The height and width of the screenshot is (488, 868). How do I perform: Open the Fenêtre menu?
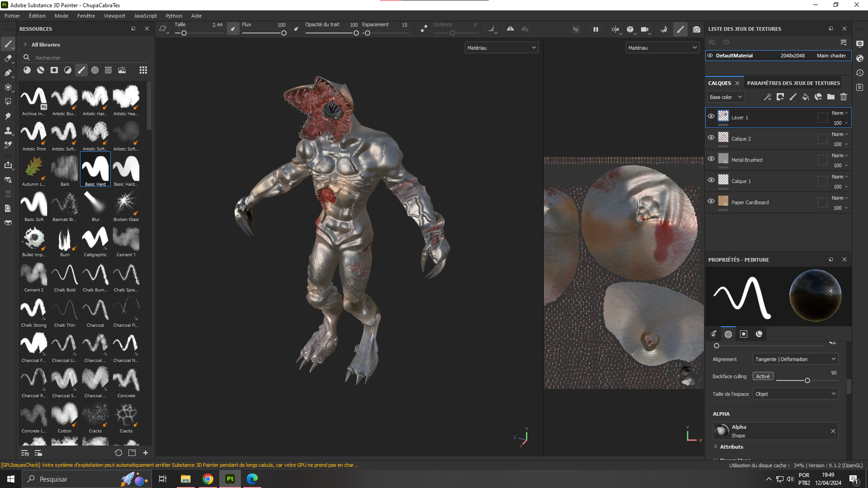click(x=86, y=16)
